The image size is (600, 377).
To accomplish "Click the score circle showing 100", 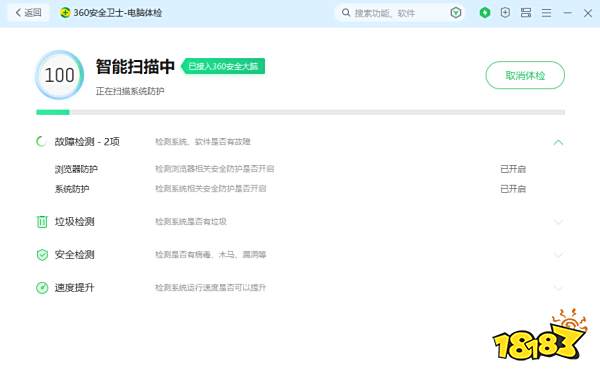I will tap(59, 75).
